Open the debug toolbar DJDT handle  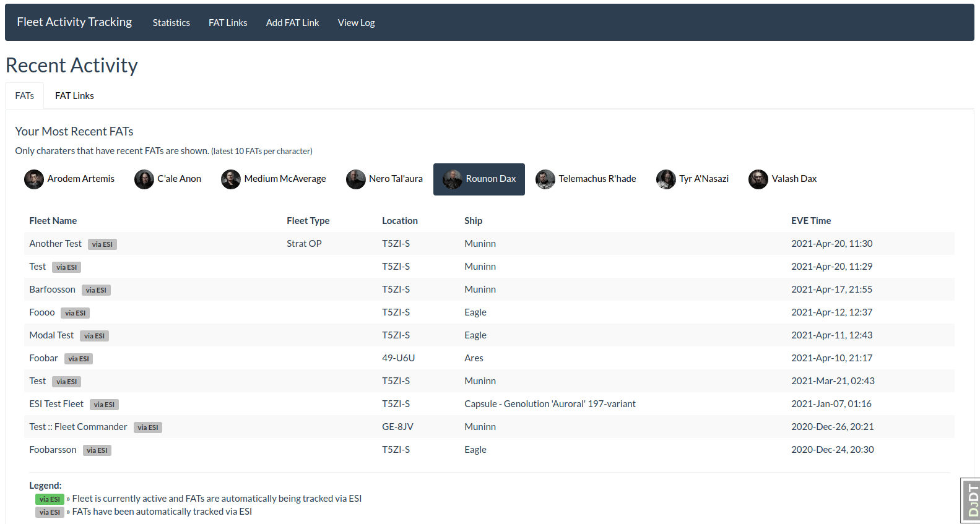point(970,500)
